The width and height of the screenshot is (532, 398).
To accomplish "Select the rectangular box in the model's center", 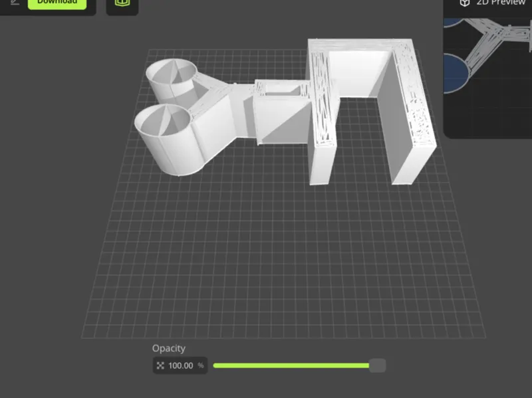I will point(281,112).
